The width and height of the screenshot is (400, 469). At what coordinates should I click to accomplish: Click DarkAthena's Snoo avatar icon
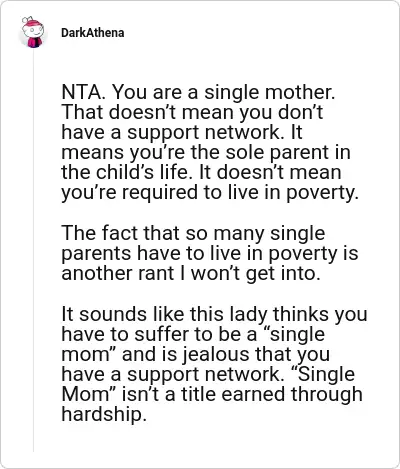pyautogui.click(x=32, y=32)
